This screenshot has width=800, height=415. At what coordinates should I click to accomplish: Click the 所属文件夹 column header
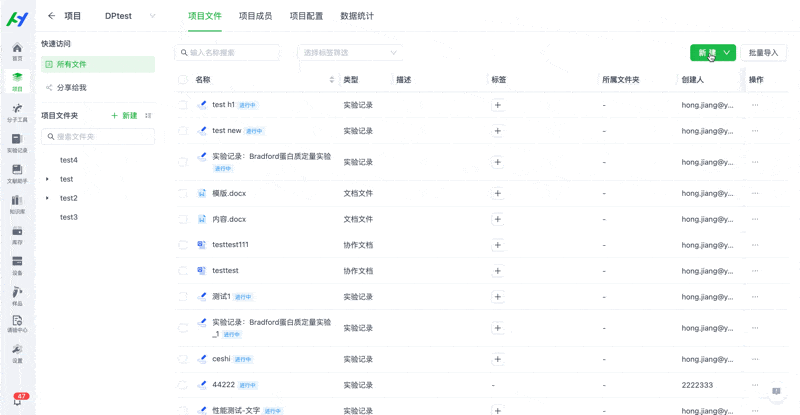(620, 80)
